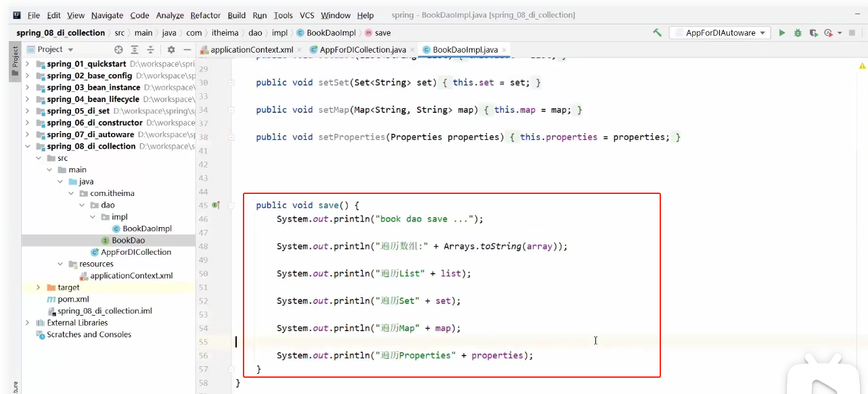
Task: Click the Arrays.toString(array) code line
Action: click(422, 246)
